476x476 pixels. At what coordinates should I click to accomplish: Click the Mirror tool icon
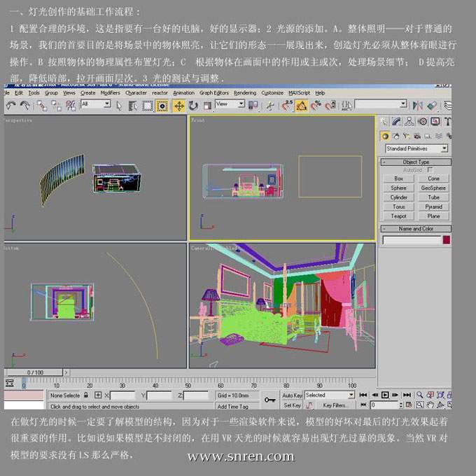point(418,106)
